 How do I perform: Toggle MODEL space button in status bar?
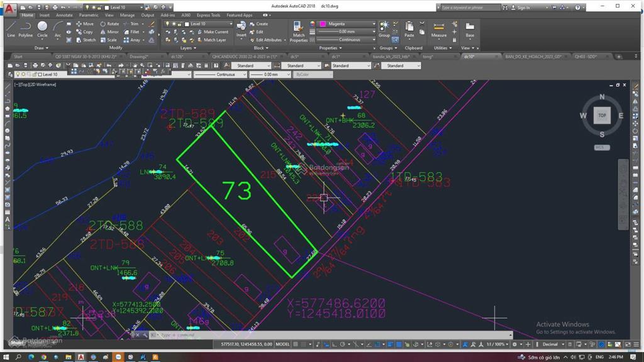click(x=282, y=344)
